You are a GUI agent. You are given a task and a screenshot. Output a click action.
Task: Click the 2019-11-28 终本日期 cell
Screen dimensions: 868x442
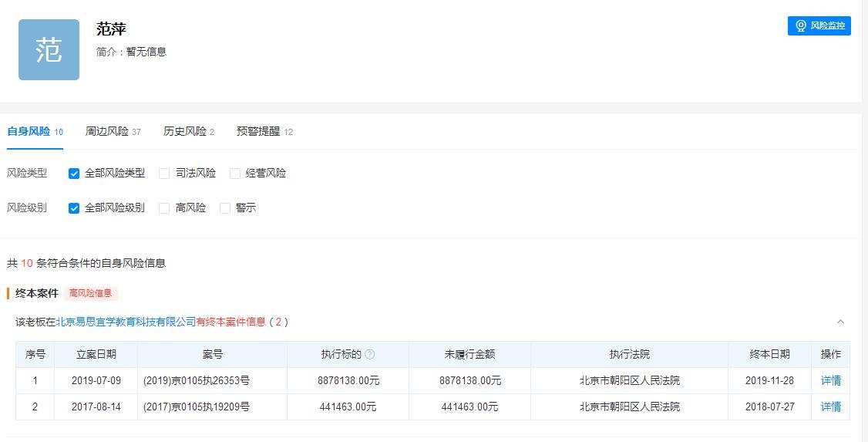click(x=769, y=380)
